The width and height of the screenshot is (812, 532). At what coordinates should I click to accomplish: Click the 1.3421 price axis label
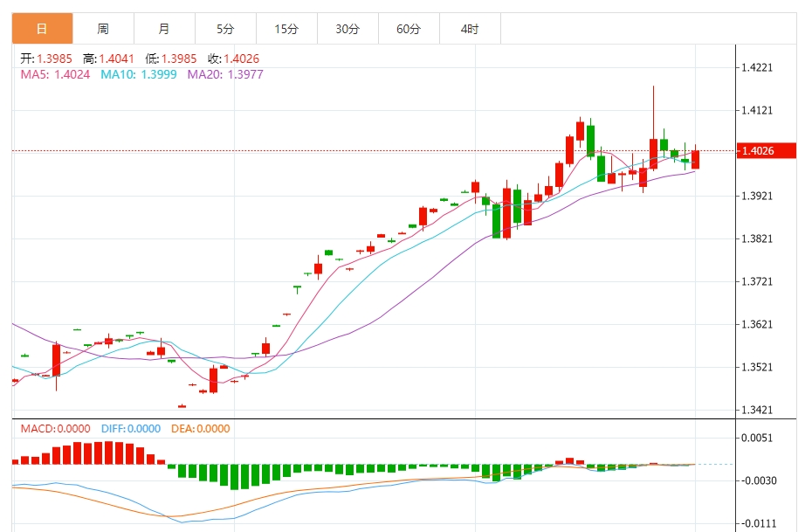tap(757, 411)
